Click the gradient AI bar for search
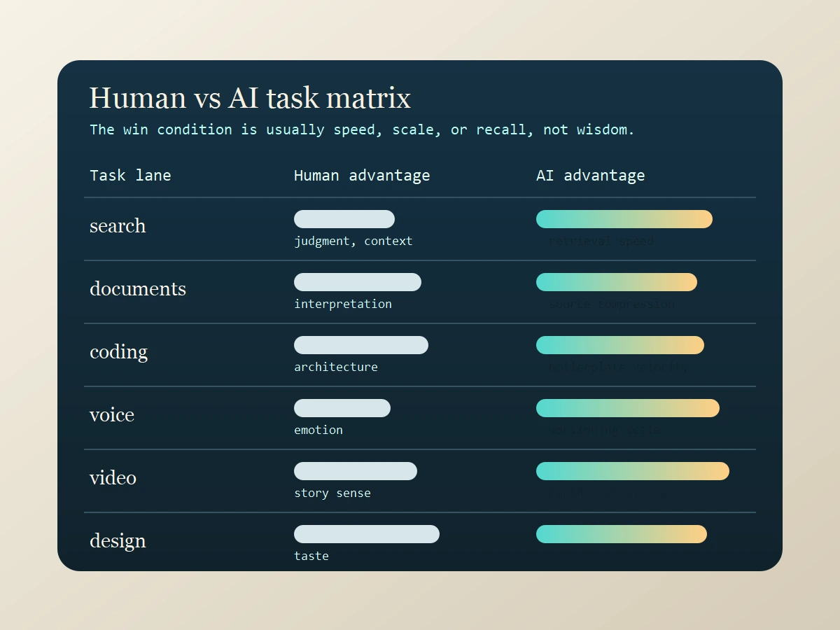Image resolution: width=840 pixels, height=630 pixels. [x=624, y=219]
